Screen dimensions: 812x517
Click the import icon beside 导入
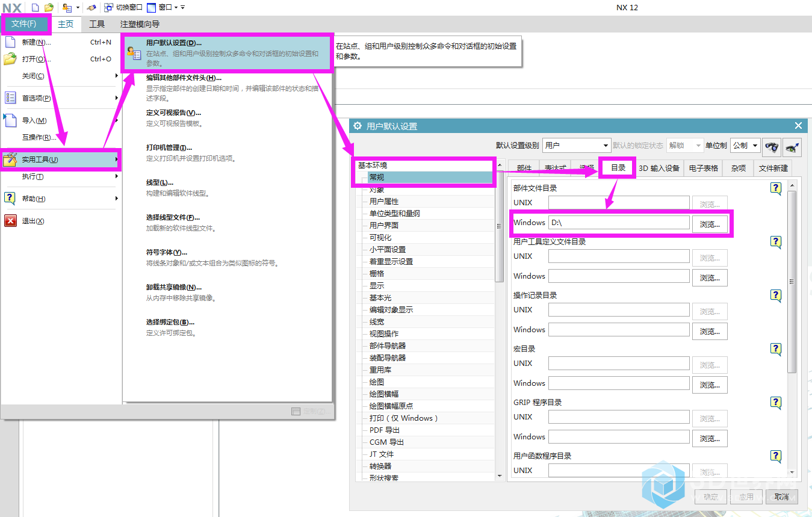[x=10, y=120]
